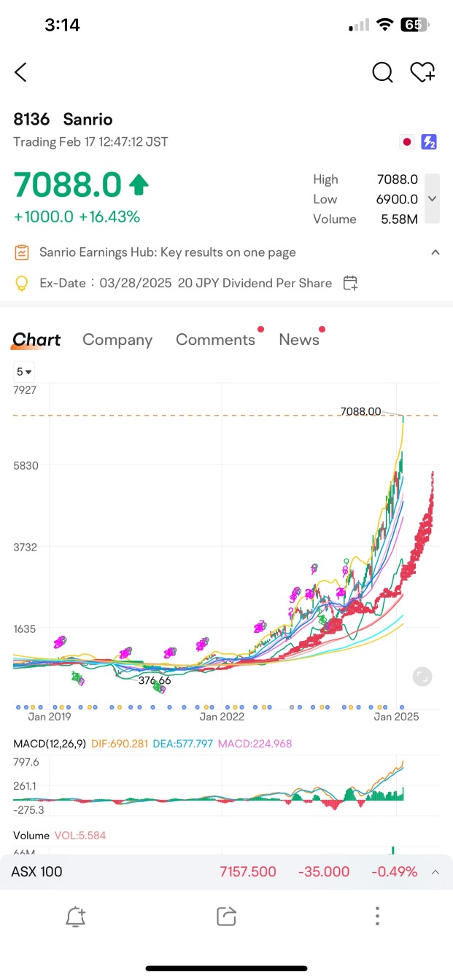Screen dimensions: 453x980
Task: Tap the ASX 100 value 7157.500
Action: click(x=248, y=871)
